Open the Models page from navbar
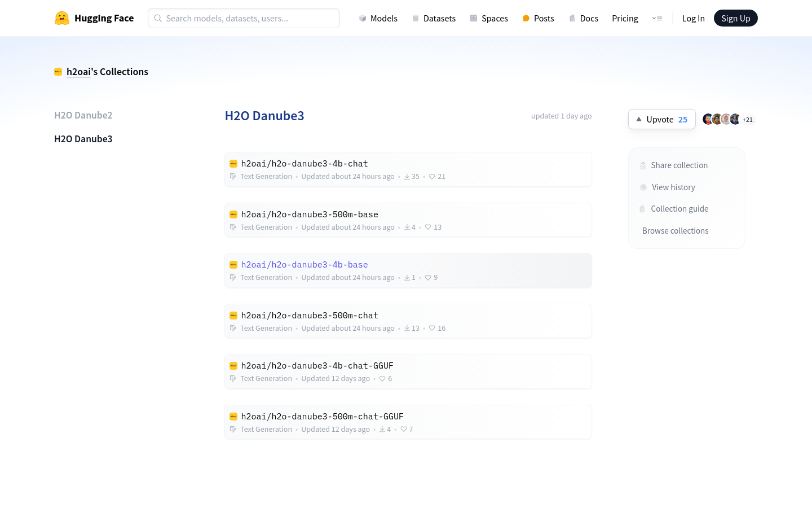The height and width of the screenshot is (508, 812). [x=378, y=18]
